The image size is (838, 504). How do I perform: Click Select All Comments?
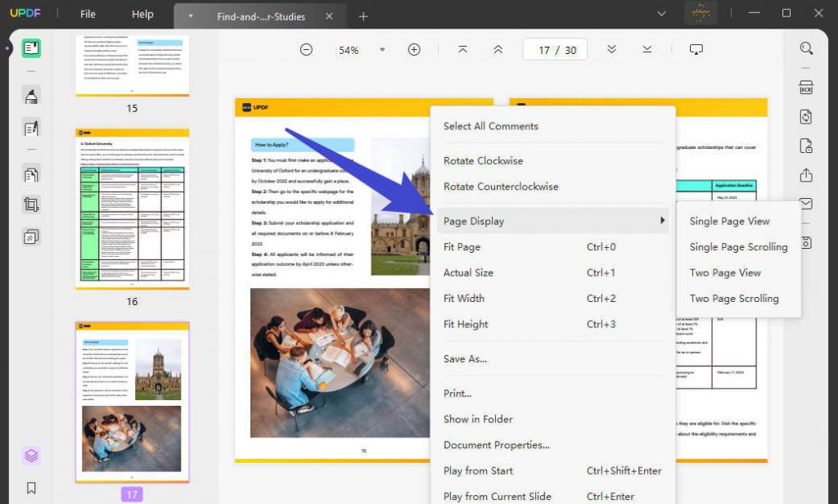(x=491, y=125)
